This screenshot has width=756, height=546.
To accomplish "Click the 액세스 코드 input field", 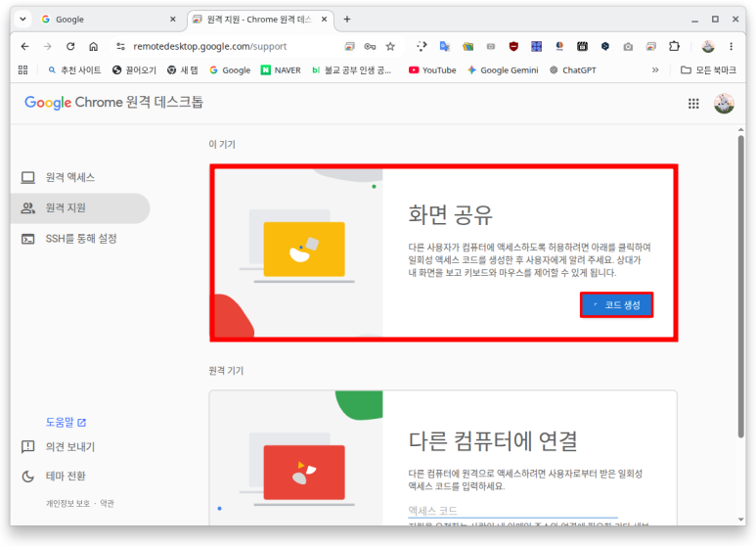I will (x=512, y=511).
